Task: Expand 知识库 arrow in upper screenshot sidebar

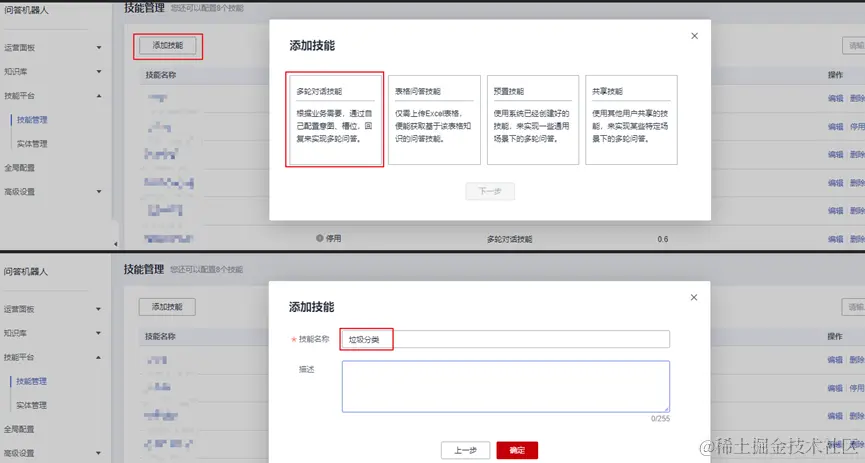Action: click(x=99, y=72)
